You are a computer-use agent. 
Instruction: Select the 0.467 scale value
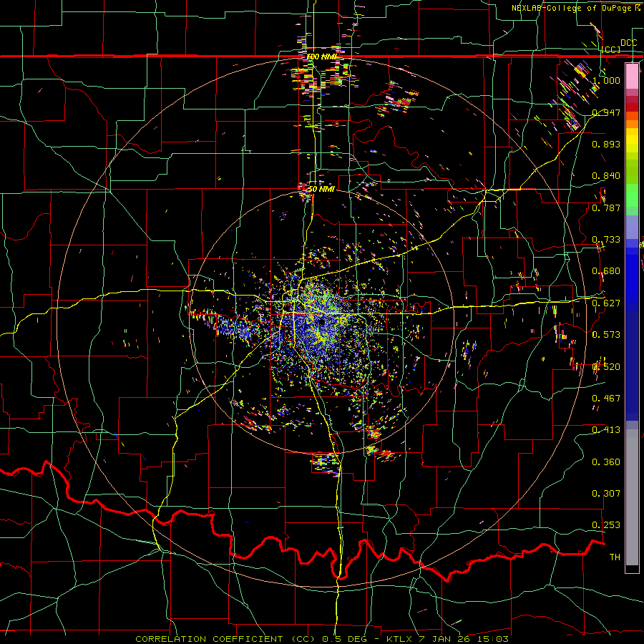click(606, 399)
